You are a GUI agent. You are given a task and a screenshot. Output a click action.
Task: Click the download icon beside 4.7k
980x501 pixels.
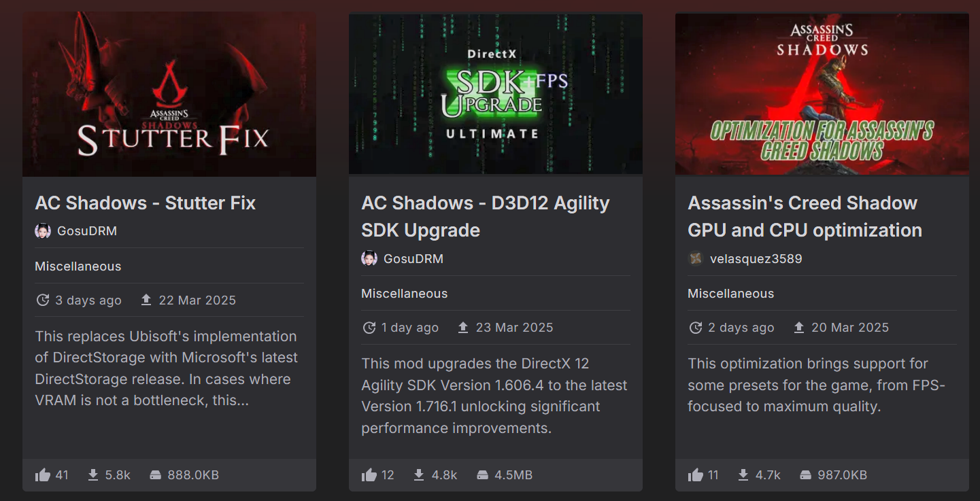coord(743,474)
